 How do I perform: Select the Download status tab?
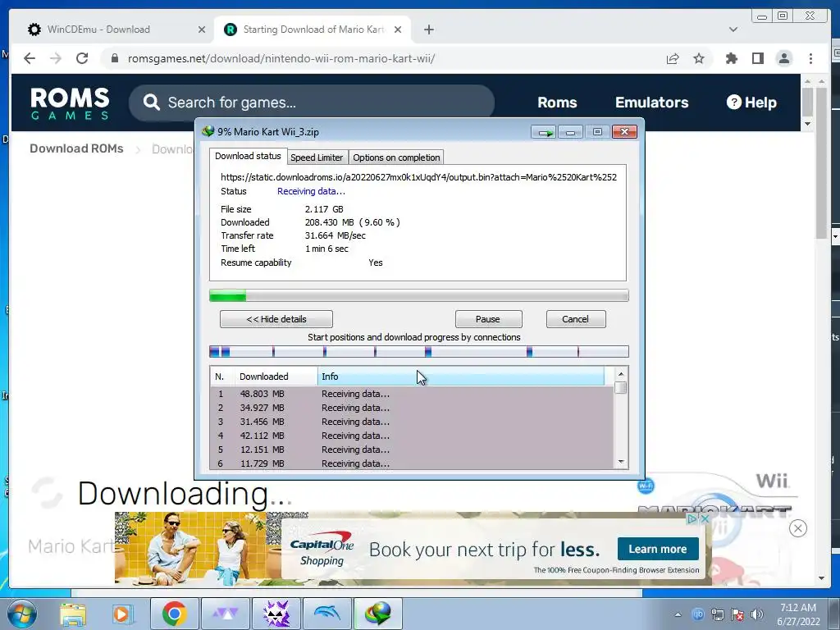[248, 156]
